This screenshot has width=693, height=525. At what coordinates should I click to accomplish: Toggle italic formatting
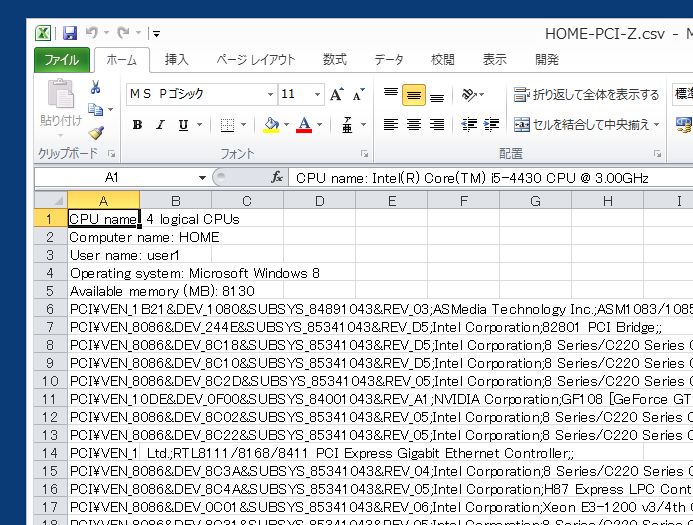click(160, 125)
